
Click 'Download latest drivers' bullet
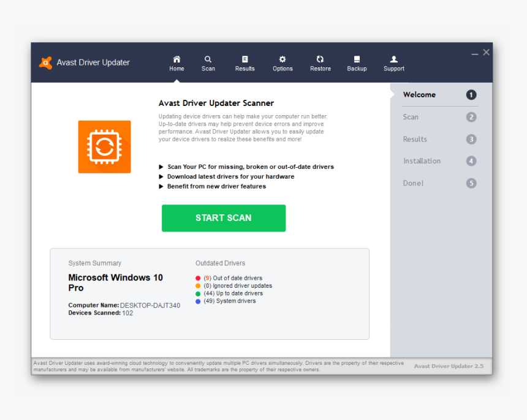[x=230, y=176]
